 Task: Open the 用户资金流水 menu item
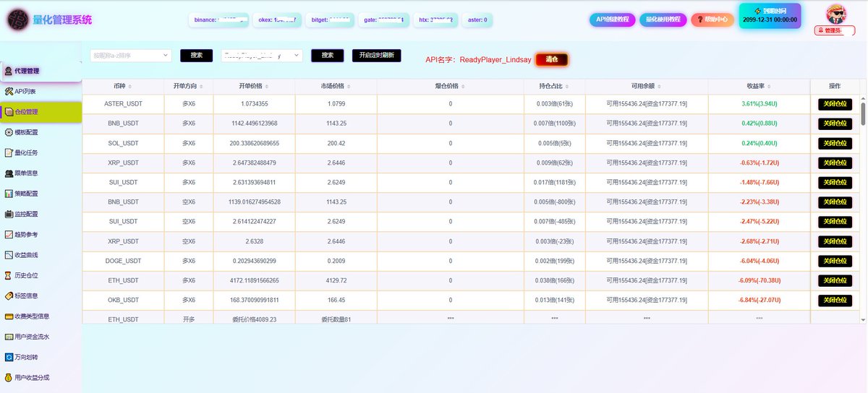tap(41, 337)
